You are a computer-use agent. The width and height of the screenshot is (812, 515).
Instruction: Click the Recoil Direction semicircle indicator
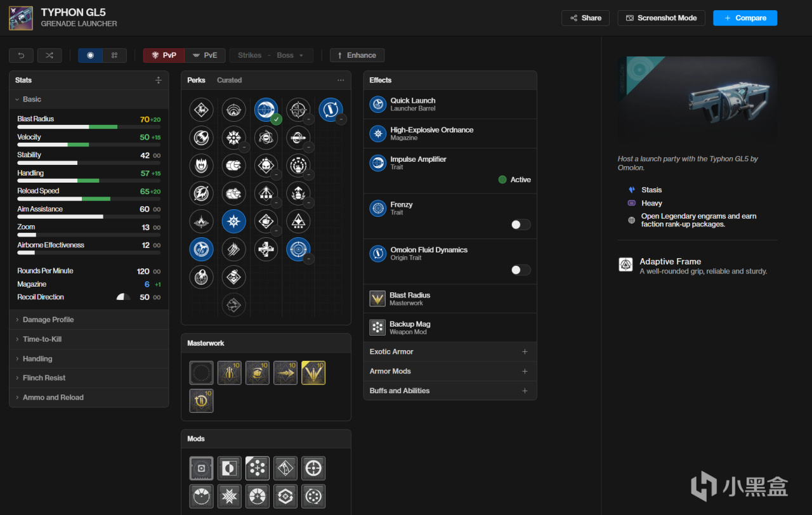[x=124, y=297]
